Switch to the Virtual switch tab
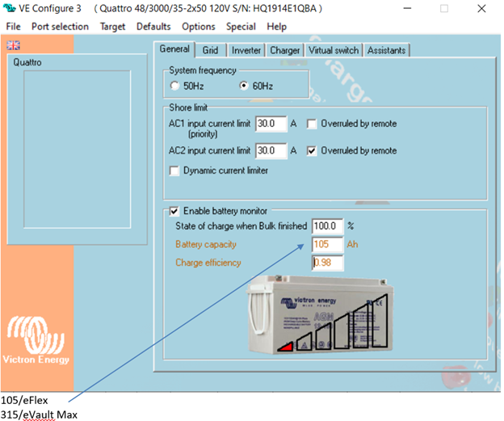Image resolution: width=504 pixels, height=421 pixels. [334, 50]
